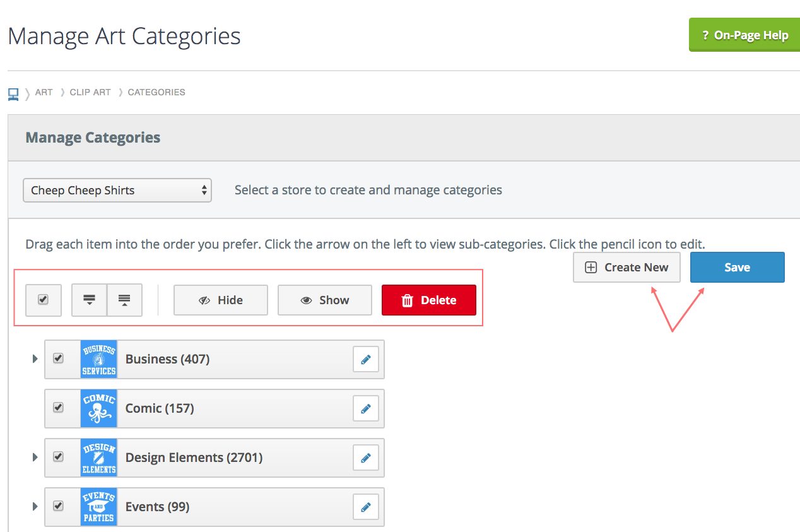Toggle the select-all checkbox in the toolbar
Image resolution: width=800 pixels, height=532 pixels.
click(43, 300)
